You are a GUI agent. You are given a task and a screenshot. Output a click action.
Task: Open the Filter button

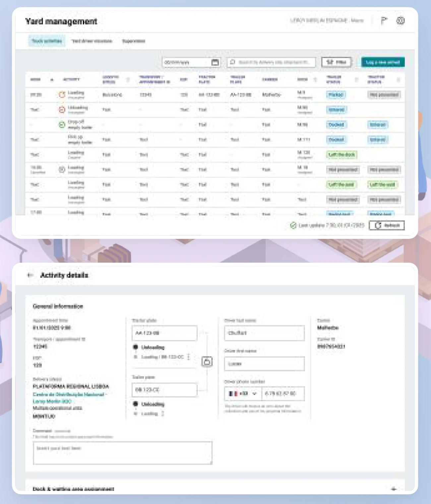[336, 62]
